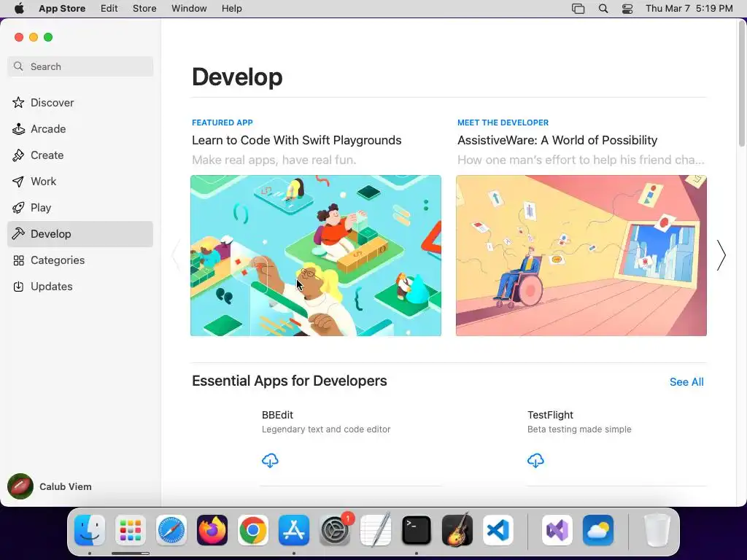The height and width of the screenshot is (560, 747).
Task: Click the date and time in menu bar
Action: tap(689, 9)
